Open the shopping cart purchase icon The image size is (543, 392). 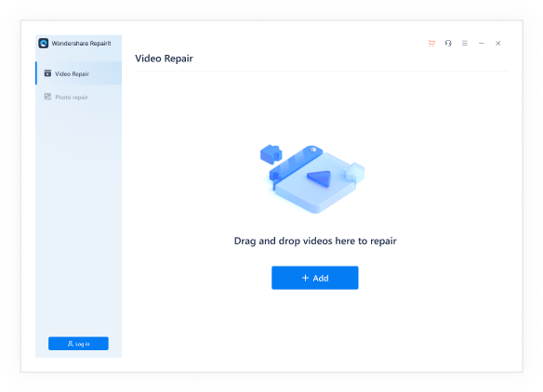(431, 44)
